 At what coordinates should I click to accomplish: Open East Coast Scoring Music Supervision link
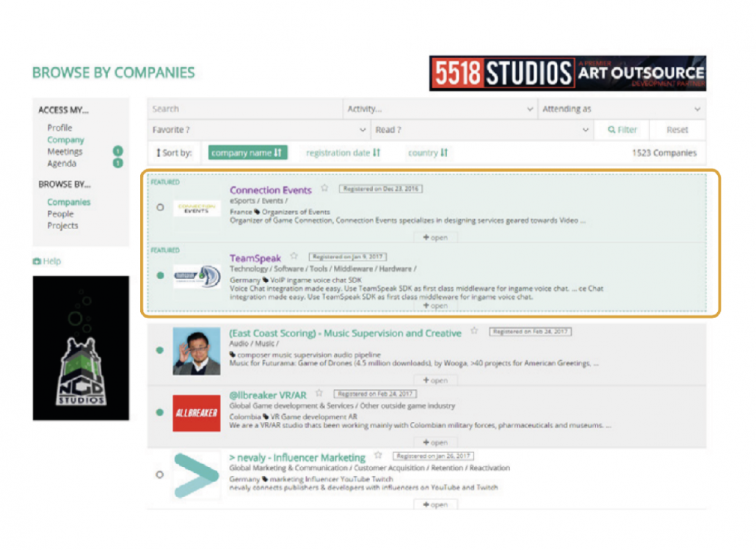[x=345, y=333]
